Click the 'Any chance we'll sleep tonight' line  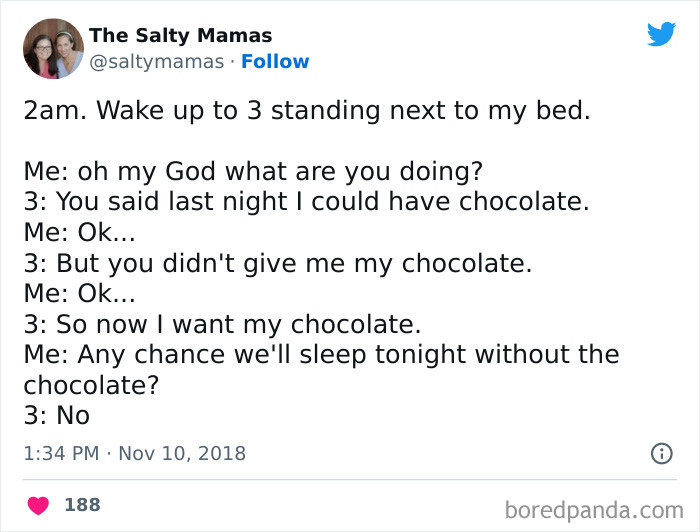tap(321, 355)
